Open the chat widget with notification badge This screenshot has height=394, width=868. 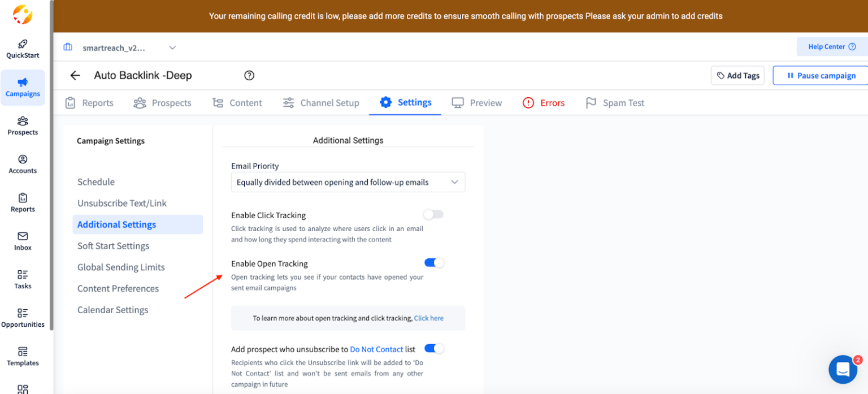click(843, 369)
